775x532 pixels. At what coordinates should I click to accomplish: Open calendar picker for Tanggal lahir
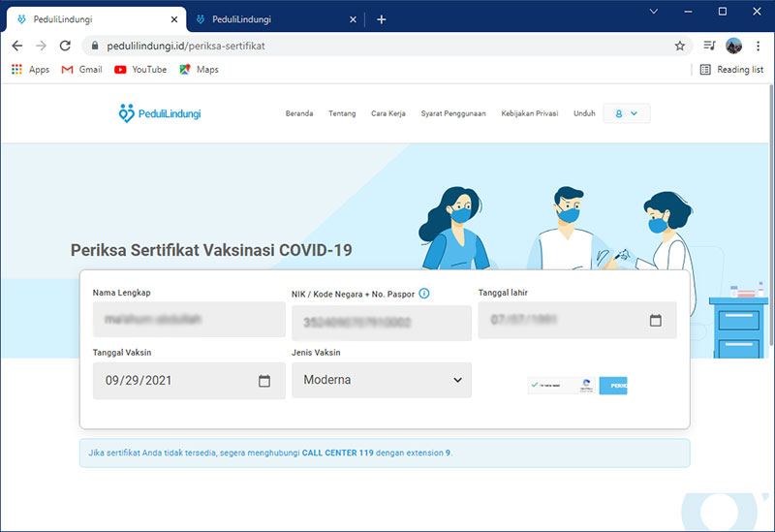click(656, 320)
